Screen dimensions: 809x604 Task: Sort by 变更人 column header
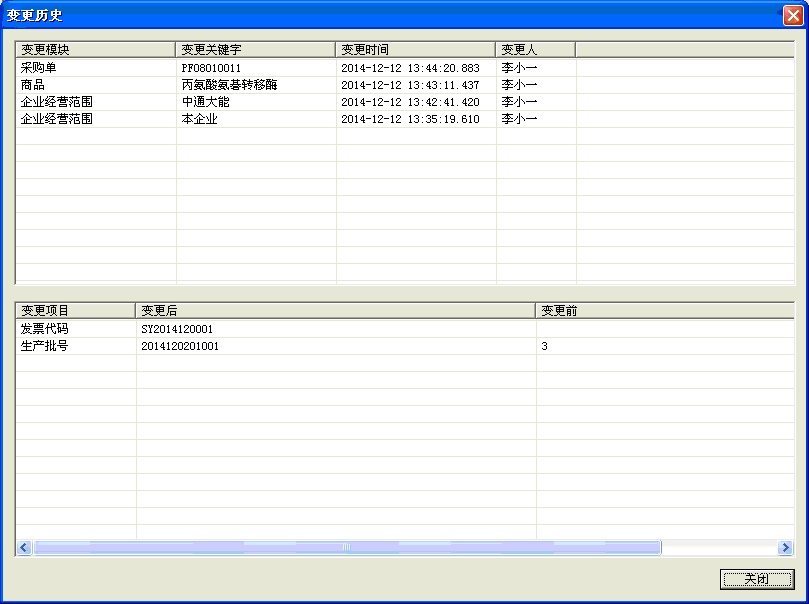[x=536, y=50]
